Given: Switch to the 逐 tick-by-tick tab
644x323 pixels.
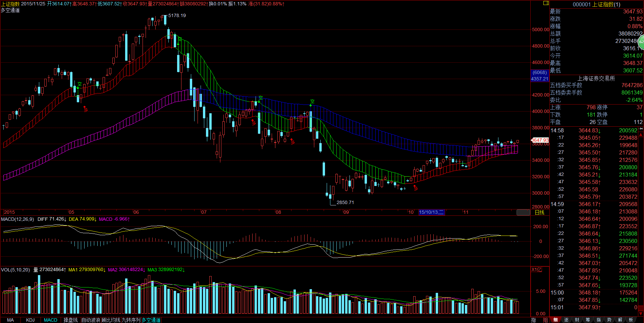Looking at the screenshot, I should 566,320.
